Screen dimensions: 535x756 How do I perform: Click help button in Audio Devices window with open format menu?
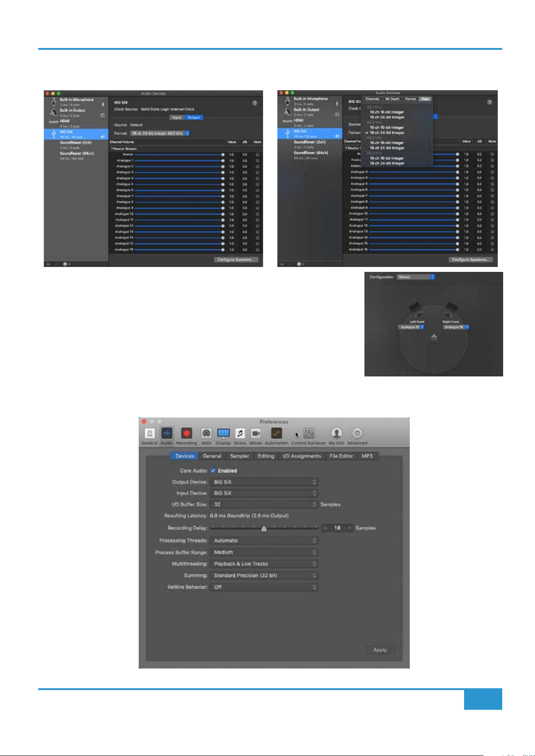point(490,102)
